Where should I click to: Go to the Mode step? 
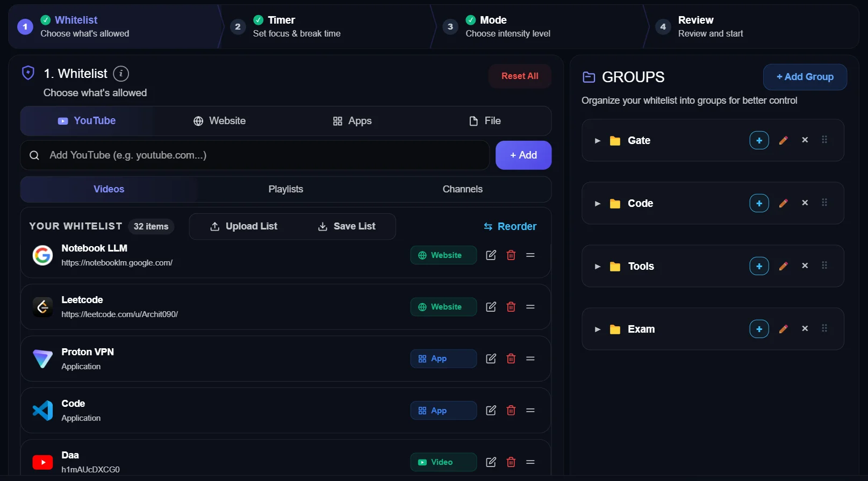(540, 27)
